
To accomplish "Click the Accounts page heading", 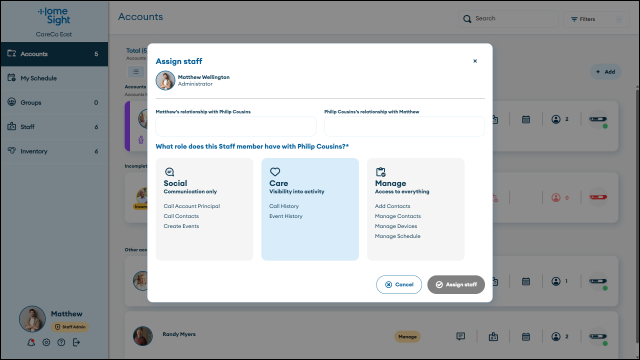I will pos(140,17).
